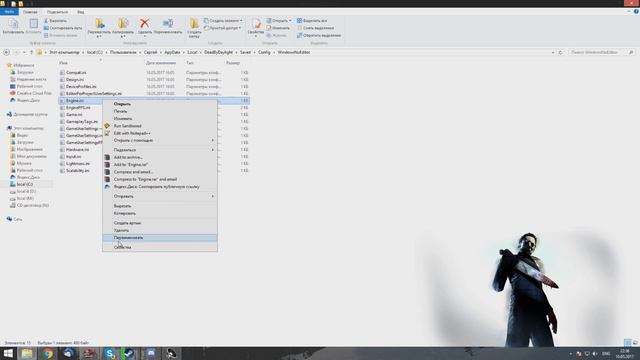
Task: Open the Создать элемент dropdown
Action: [223, 20]
